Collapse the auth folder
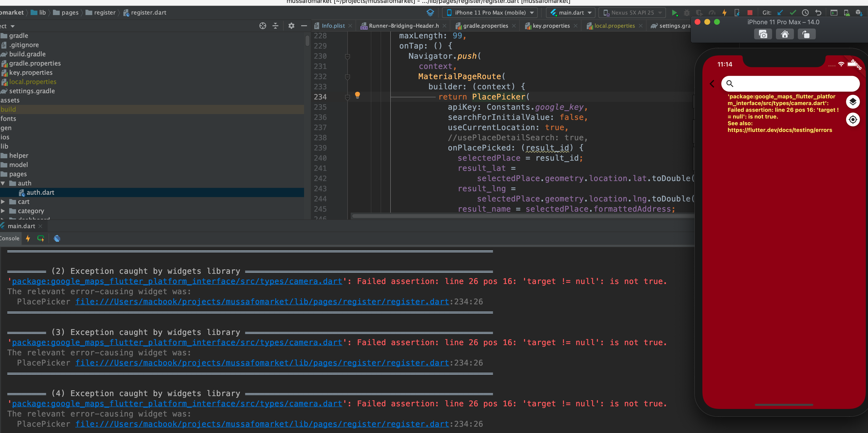 pyautogui.click(x=3, y=183)
